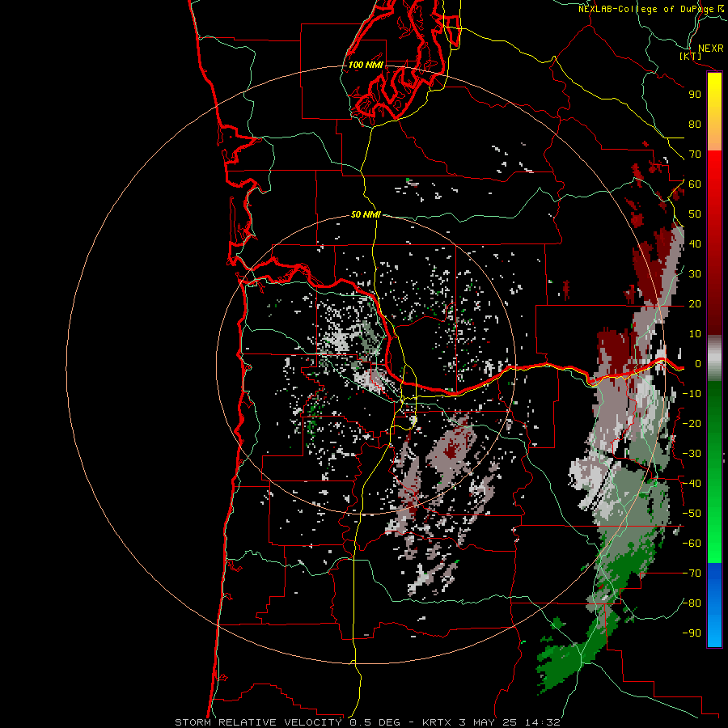Viewport: 728px width, 728px height.
Task: Select the -10 scale value
Action: (692, 394)
